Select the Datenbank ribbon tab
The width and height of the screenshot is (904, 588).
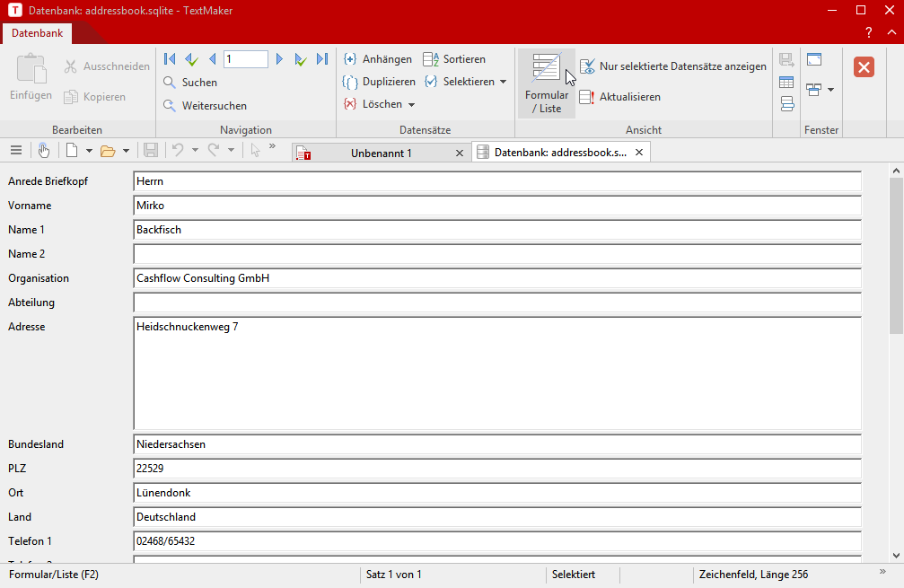tap(37, 32)
